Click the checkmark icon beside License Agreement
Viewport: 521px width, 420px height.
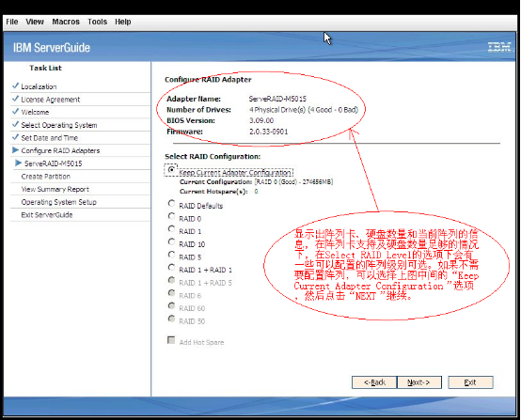(x=15, y=99)
